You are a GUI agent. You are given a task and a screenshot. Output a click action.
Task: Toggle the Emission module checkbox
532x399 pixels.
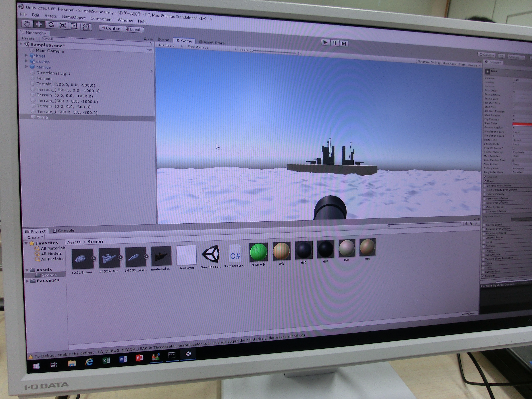(x=485, y=177)
